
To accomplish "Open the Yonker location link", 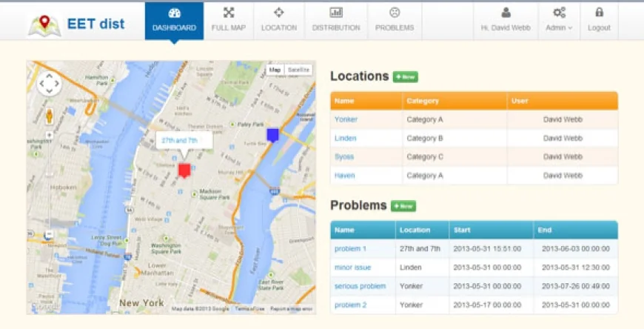I will point(345,119).
